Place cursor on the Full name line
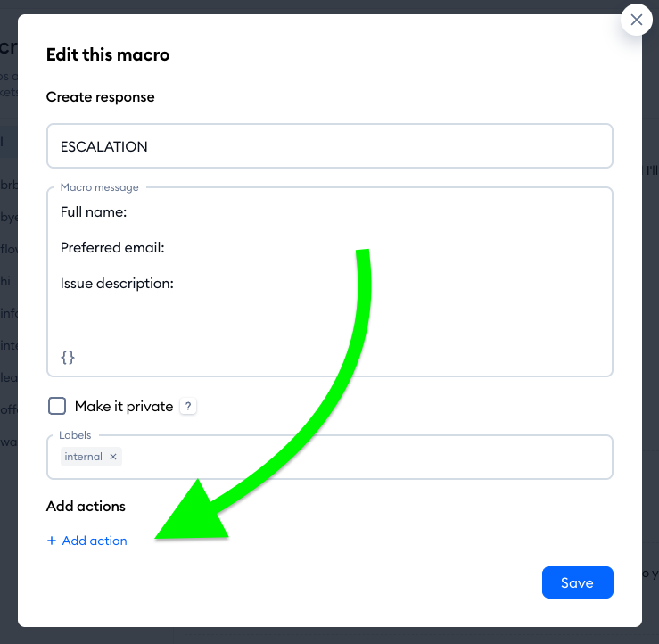The width and height of the screenshot is (659, 644). click(94, 212)
